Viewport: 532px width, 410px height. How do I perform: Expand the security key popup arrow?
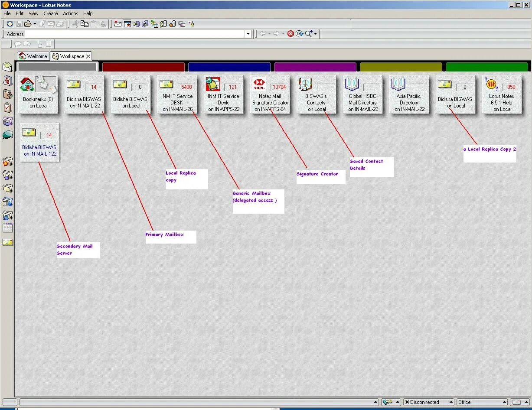tap(398, 402)
